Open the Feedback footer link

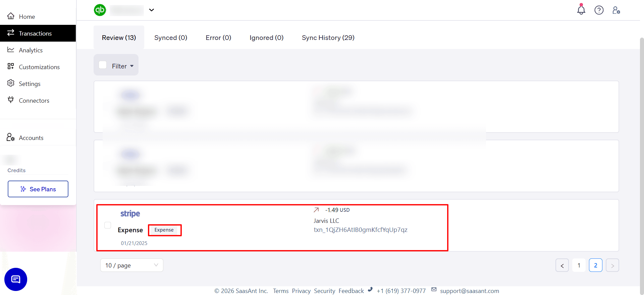pyautogui.click(x=351, y=291)
